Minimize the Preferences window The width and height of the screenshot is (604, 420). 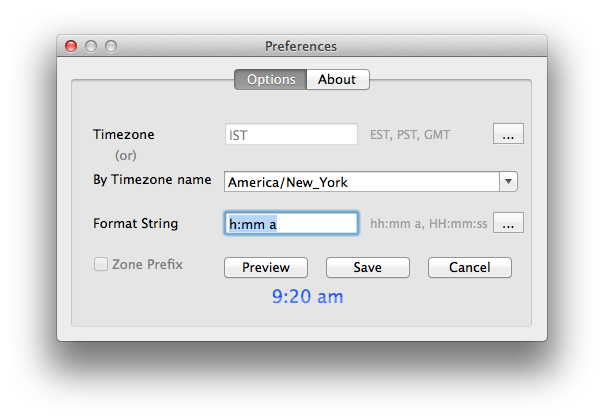click(x=91, y=46)
